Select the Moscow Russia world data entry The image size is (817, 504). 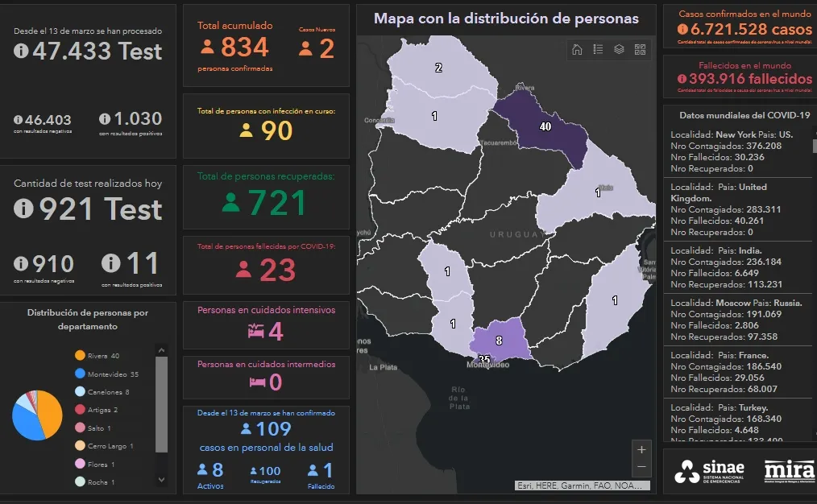(737, 320)
